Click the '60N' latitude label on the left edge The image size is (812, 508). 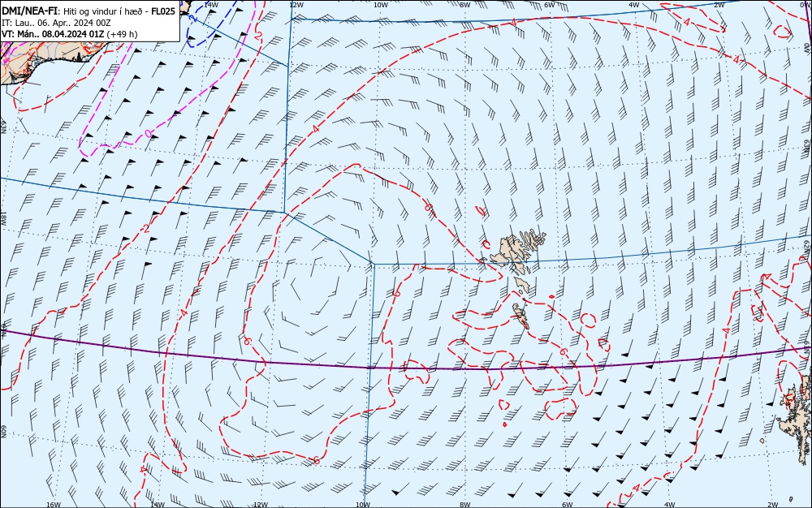pos(3,432)
